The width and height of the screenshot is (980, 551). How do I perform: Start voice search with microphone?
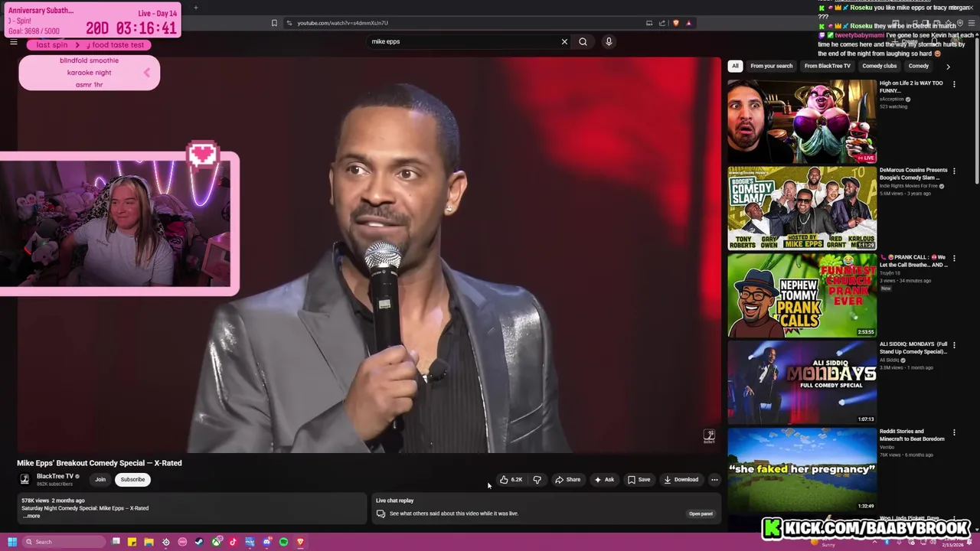609,41
